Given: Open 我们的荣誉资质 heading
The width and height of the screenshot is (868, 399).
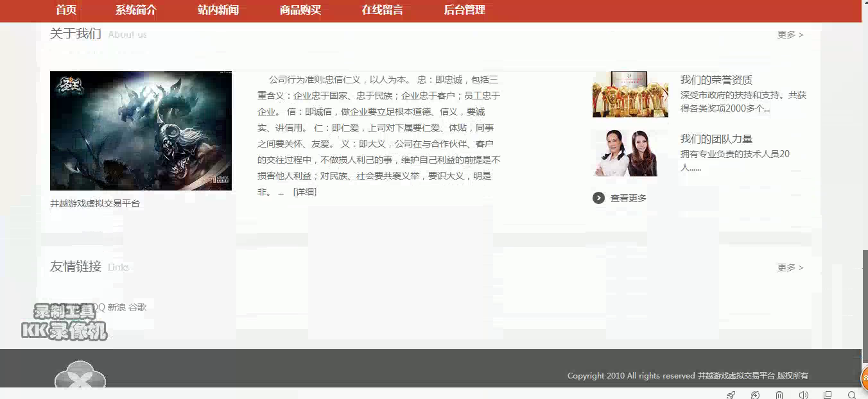Looking at the screenshot, I should [716, 80].
